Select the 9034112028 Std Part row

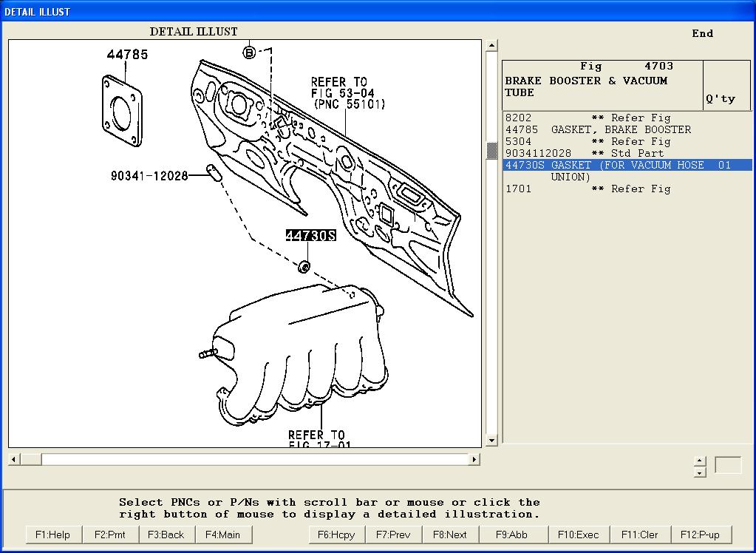point(627,154)
